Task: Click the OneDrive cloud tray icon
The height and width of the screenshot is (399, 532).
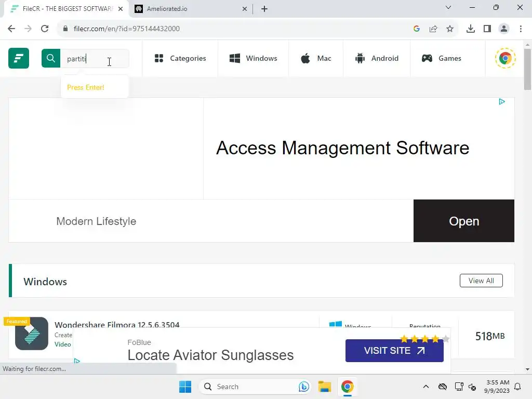Action: [x=443, y=387]
